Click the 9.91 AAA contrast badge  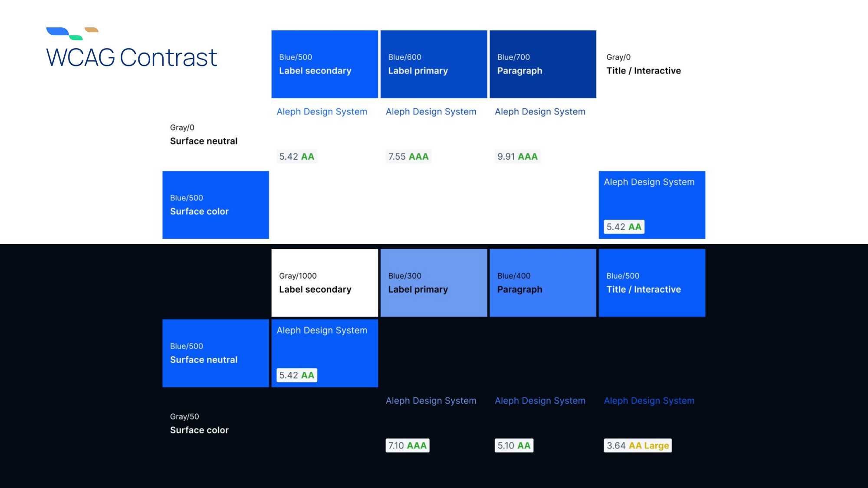pyautogui.click(x=517, y=157)
